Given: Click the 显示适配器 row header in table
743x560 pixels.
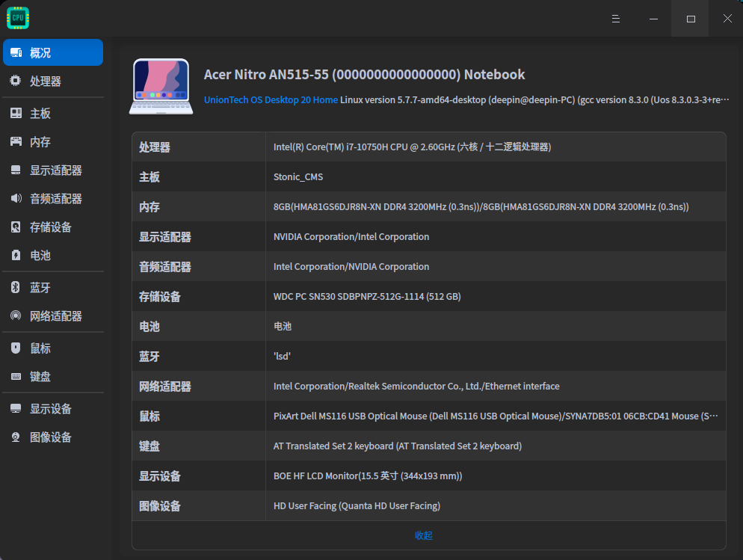Looking at the screenshot, I should point(165,237).
